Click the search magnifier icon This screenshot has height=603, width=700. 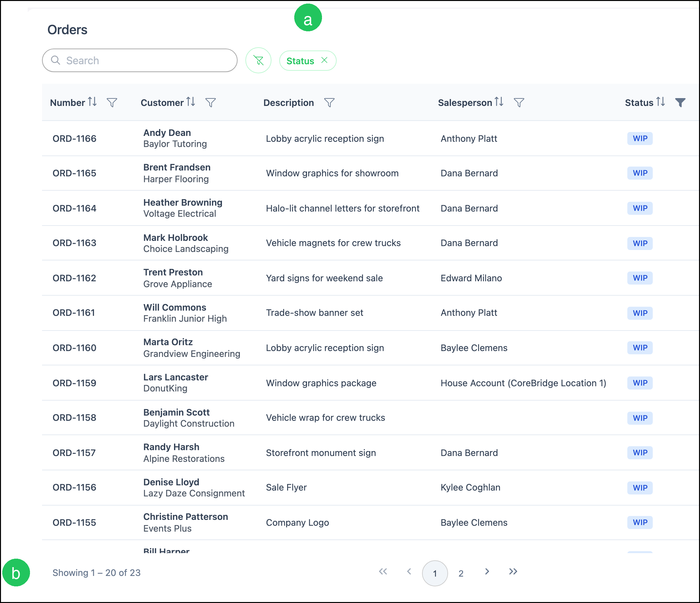click(x=55, y=60)
